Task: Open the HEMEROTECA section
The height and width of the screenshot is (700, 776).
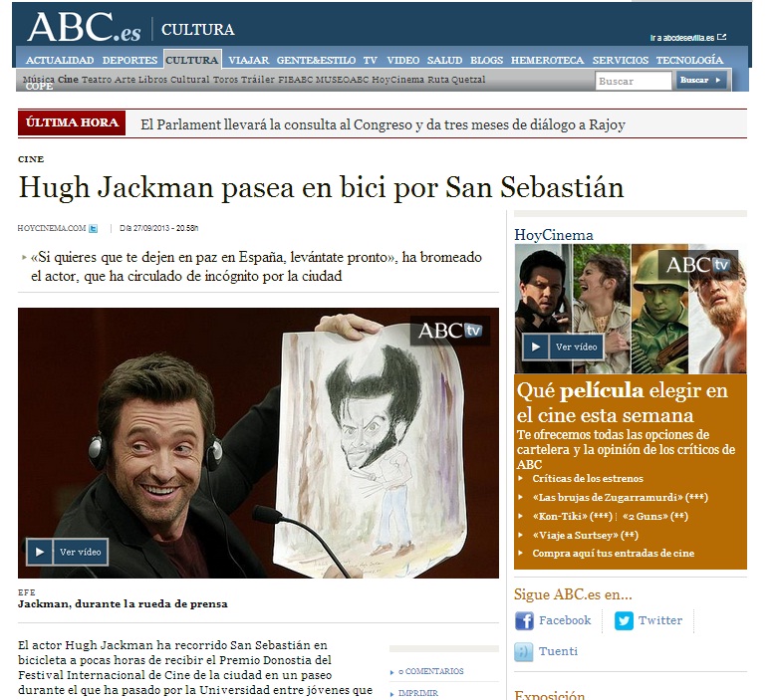Action: click(x=547, y=61)
